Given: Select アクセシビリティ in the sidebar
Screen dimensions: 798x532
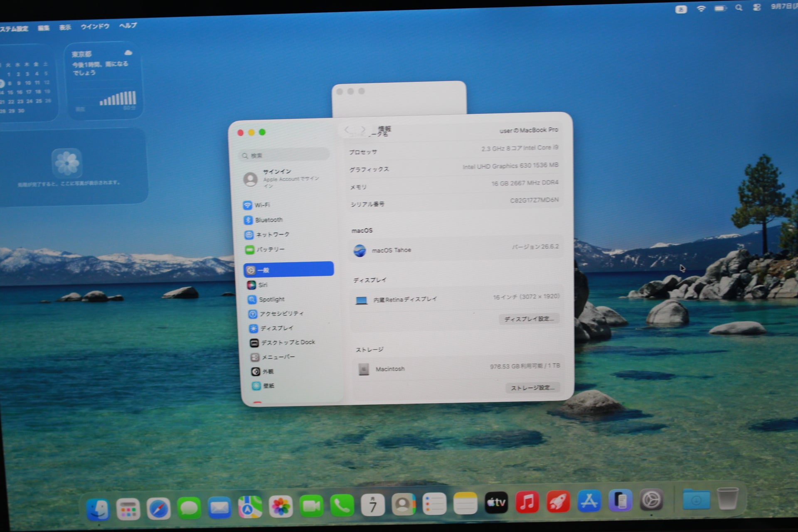Looking at the screenshot, I should [x=276, y=314].
